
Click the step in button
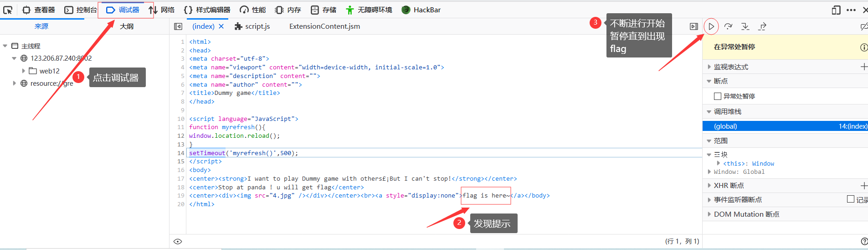(745, 26)
